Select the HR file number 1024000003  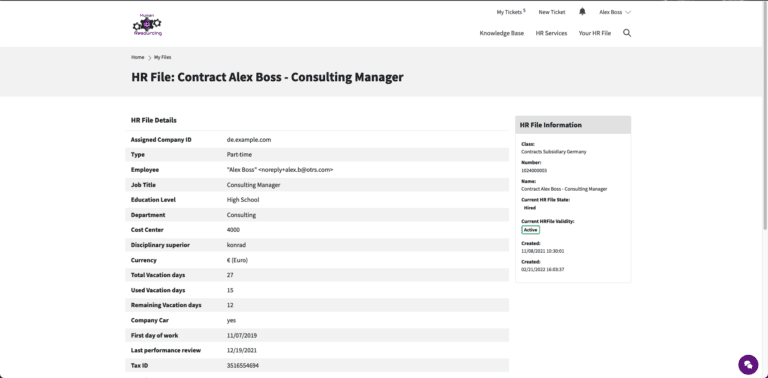coord(534,170)
